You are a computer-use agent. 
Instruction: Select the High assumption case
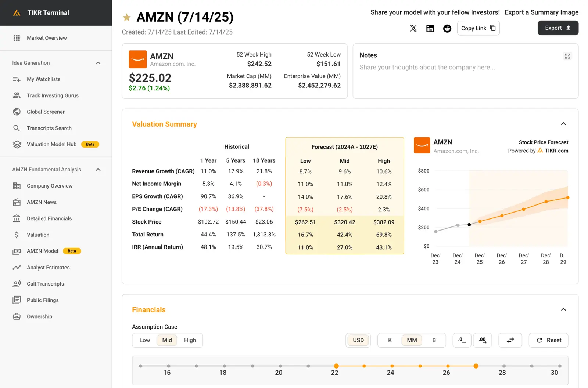tap(190, 340)
